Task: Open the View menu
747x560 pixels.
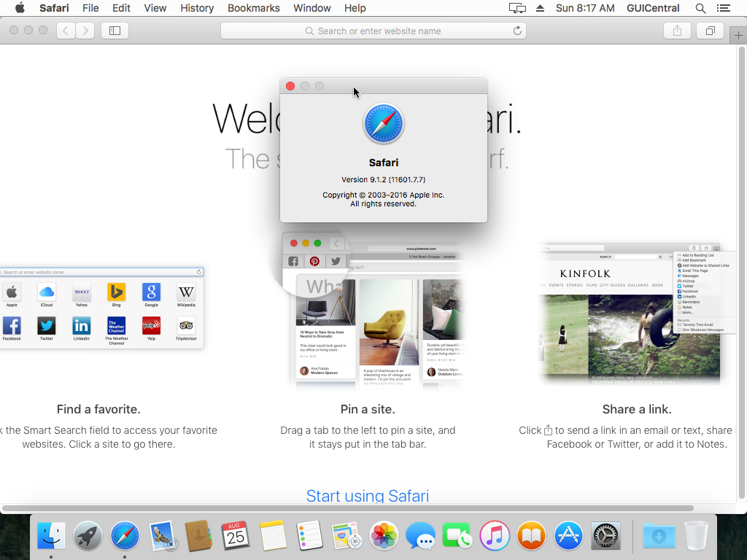Action: (x=155, y=8)
